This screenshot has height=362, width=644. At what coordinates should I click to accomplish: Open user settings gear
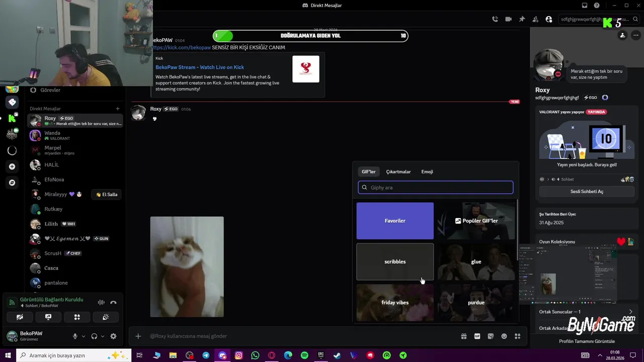(x=113, y=336)
